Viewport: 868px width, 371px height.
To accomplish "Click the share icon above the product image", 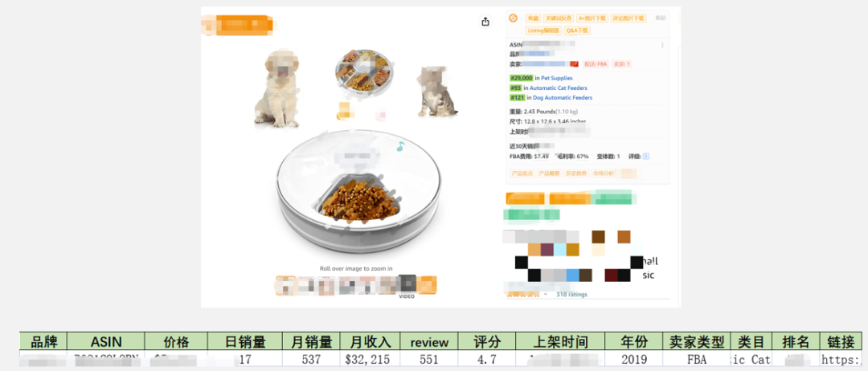I will pos(485,22).
